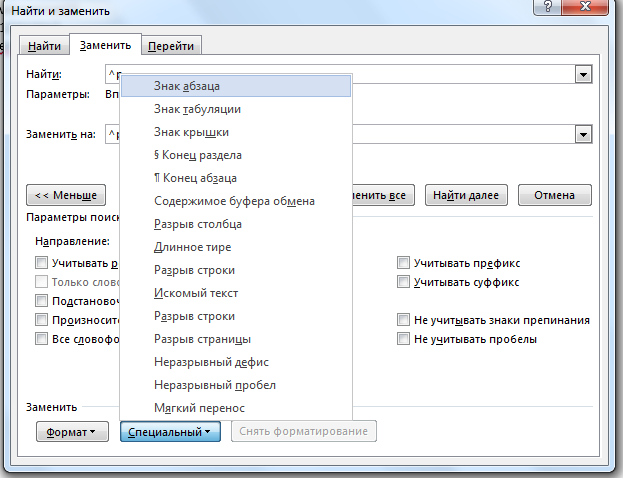The image size is (623, 478).
Task: Select the Мягкий перенос menu entry
Action: click(x=199, y=408)
